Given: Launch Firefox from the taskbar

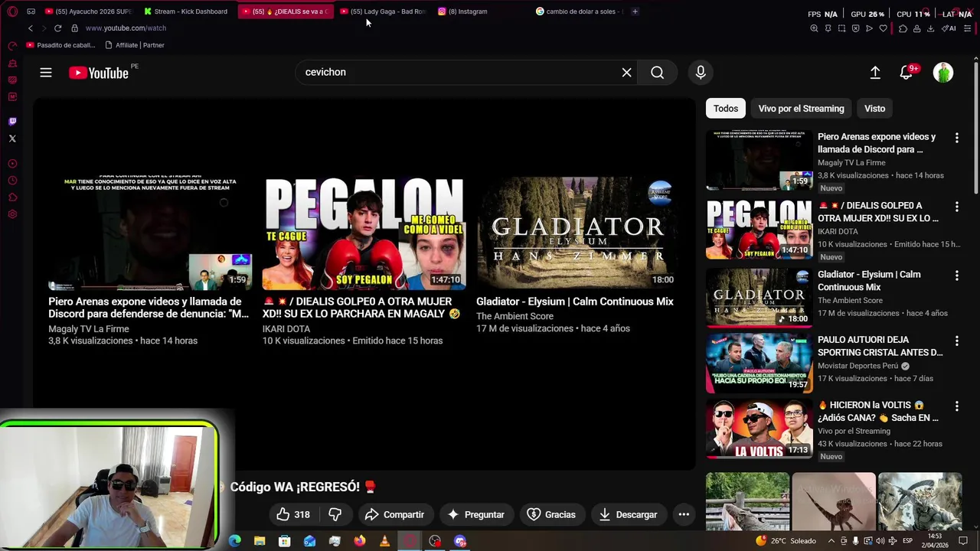Looking at the screenshot, I should [360, 541].
